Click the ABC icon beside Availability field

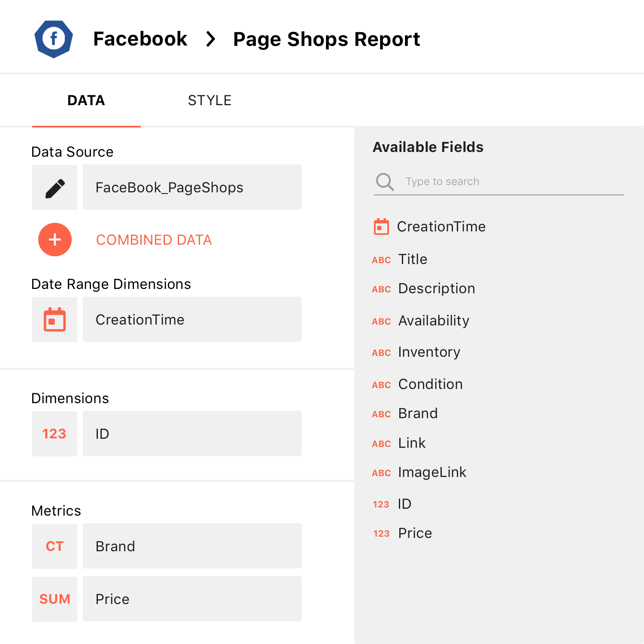[381, 322]
